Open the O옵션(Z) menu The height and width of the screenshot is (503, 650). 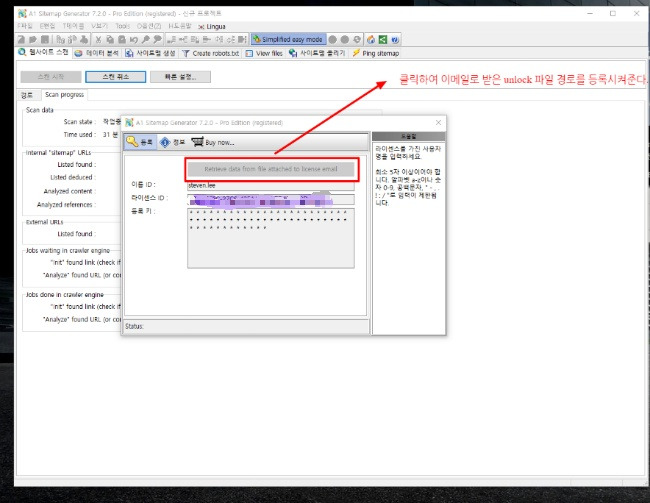pos(149,26)
